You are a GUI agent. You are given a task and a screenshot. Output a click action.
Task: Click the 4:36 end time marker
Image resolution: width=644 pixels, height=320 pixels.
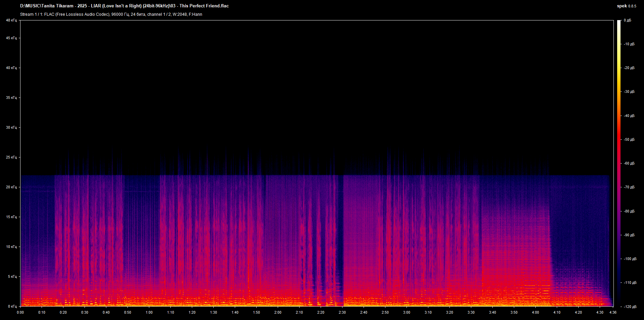[613, 312]
